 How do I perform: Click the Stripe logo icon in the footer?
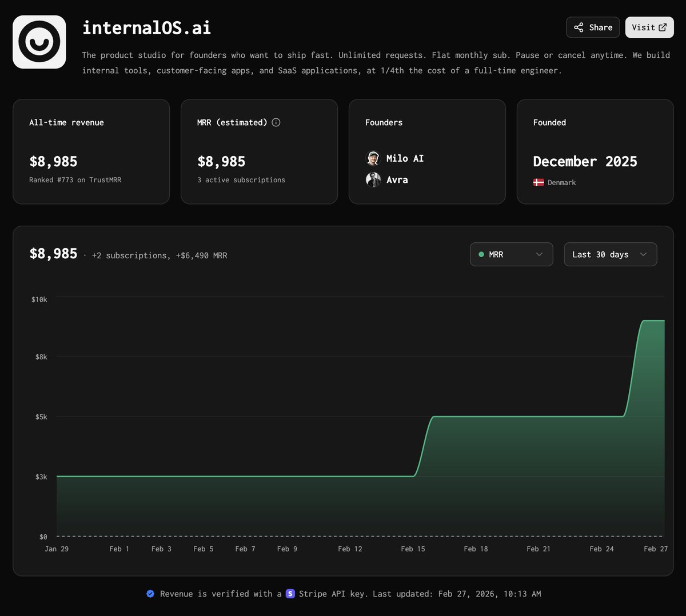click(291, 594)
